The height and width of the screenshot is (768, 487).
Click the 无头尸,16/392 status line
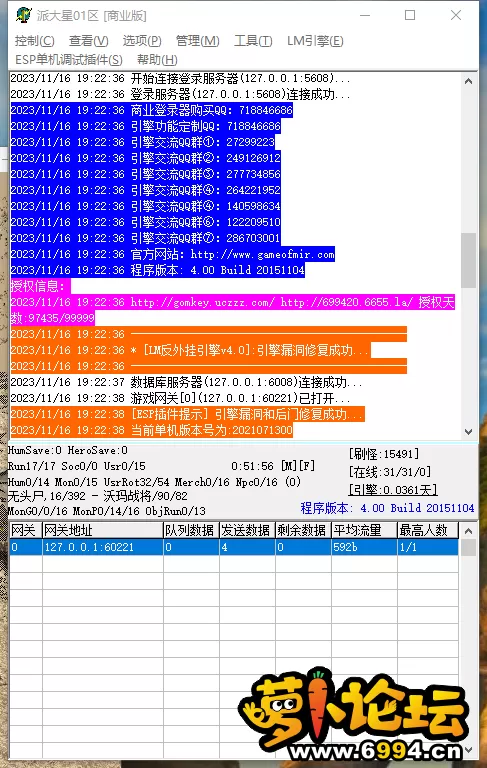click(97, 496)
